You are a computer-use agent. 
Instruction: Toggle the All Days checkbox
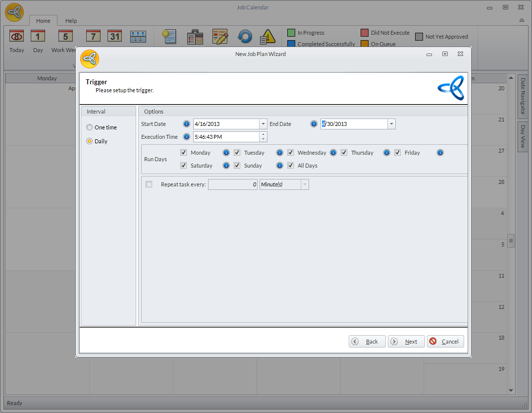click(x=291, y=166)
